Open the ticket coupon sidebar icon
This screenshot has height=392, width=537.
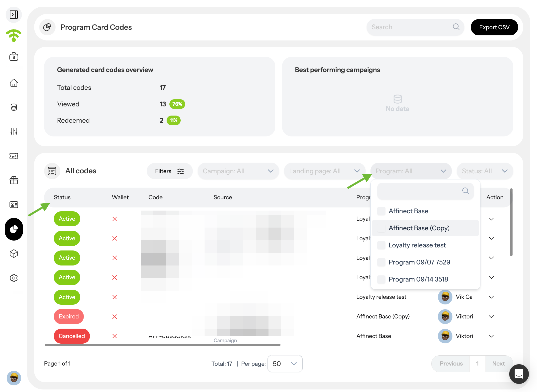14,156
